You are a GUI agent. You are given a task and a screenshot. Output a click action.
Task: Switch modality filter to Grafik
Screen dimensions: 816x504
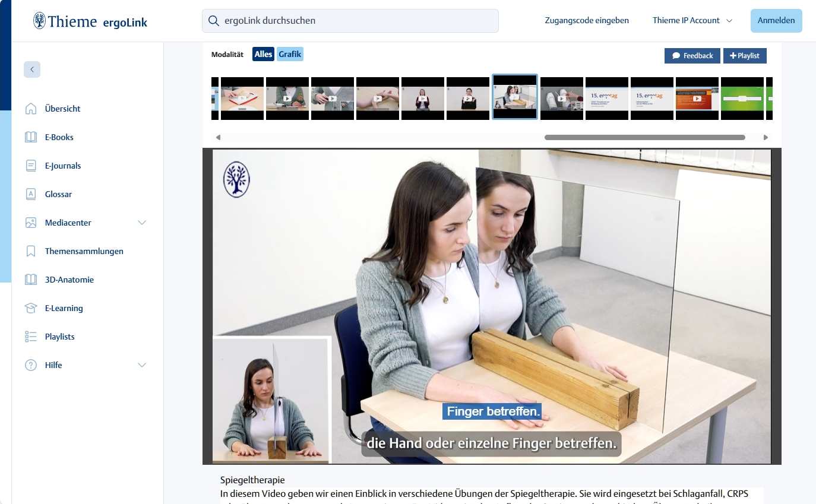290,55
